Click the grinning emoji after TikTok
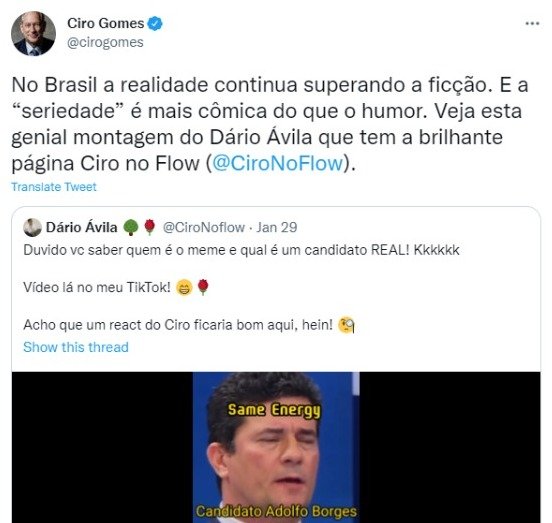The image size is (552, 523). point(184,288)
